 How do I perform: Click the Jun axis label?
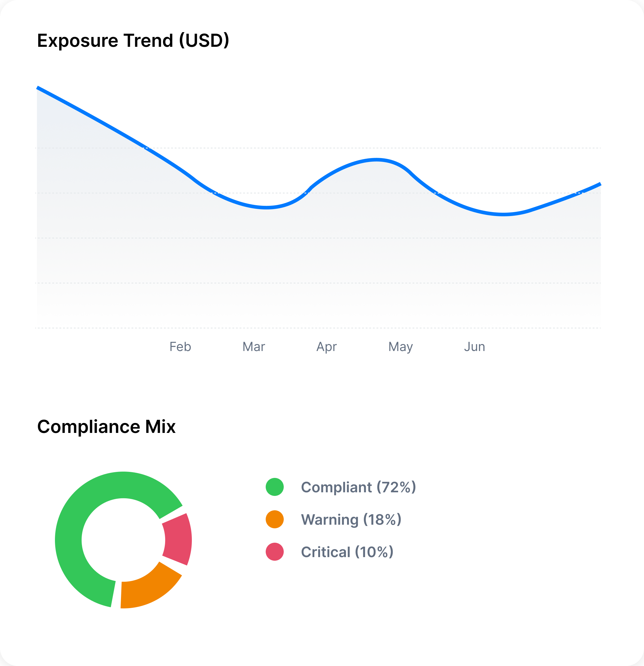474,346
